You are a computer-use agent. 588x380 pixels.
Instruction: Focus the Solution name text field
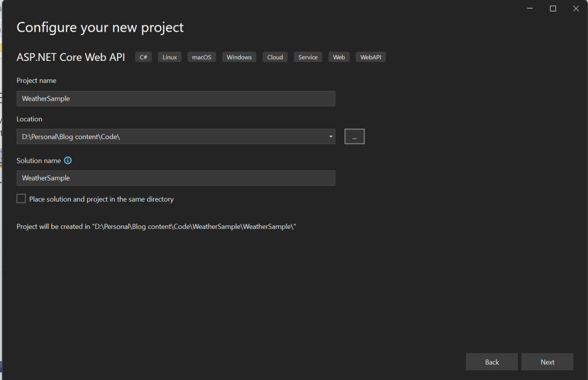(176, 178)
